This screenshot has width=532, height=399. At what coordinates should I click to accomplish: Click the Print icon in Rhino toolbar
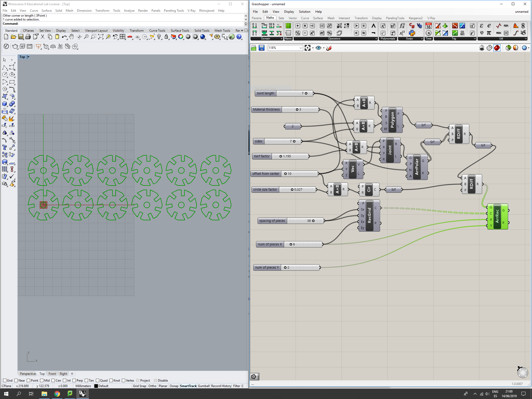(x=28, y=37)
